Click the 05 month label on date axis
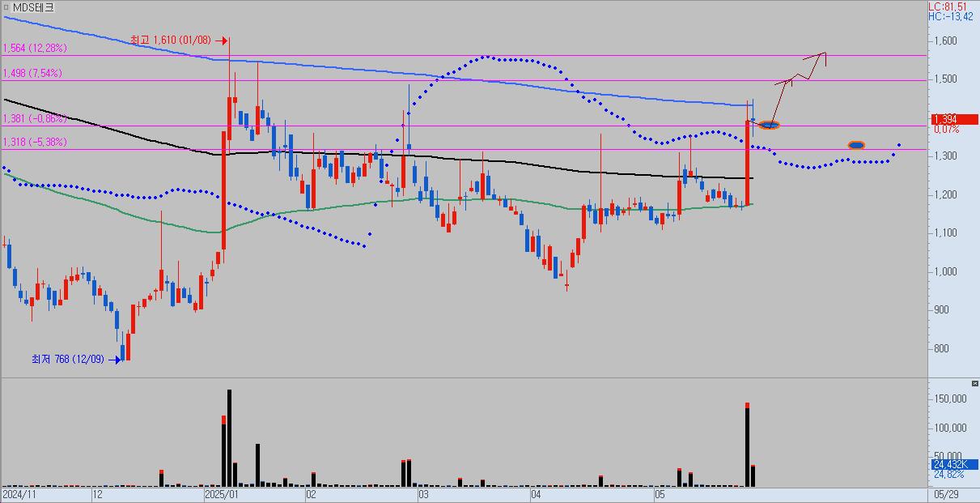The width and height of the screenshot is (980, 503). click(660, 493)
